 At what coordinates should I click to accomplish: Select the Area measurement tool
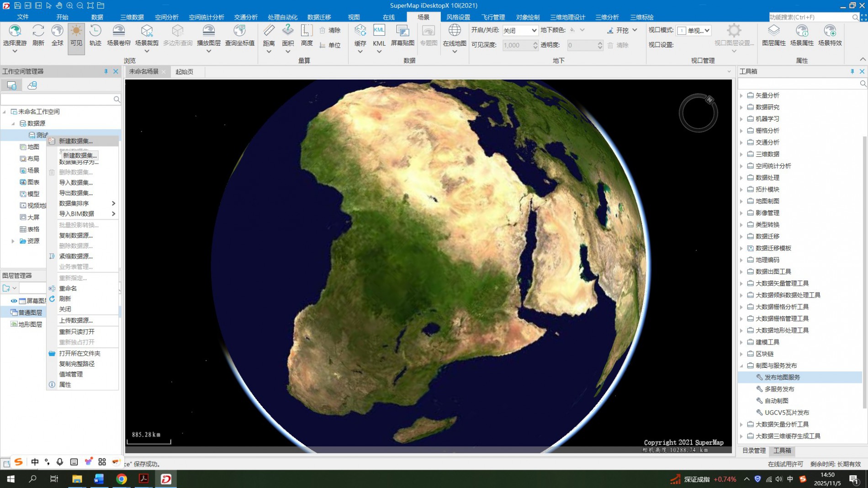pos(288,31)
